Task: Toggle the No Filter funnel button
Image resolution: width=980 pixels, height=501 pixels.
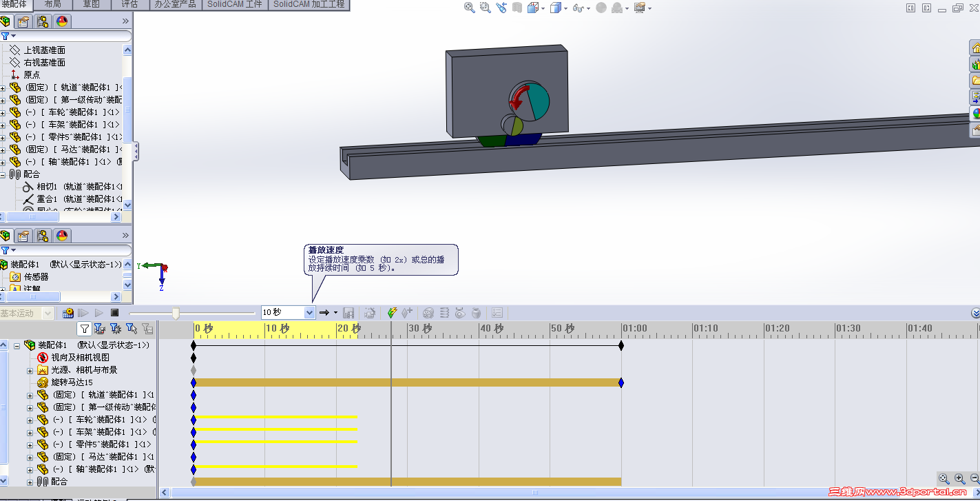Action: [x=84, y=329]
